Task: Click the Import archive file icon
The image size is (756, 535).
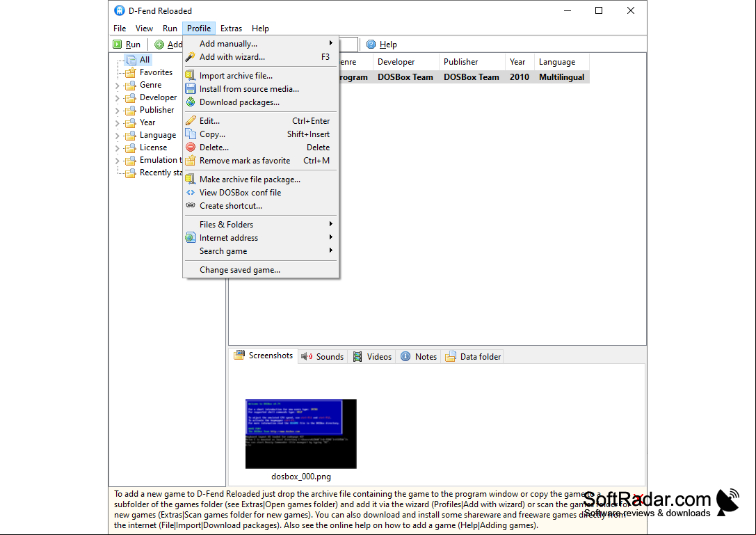Action: [x=191, y=76]
